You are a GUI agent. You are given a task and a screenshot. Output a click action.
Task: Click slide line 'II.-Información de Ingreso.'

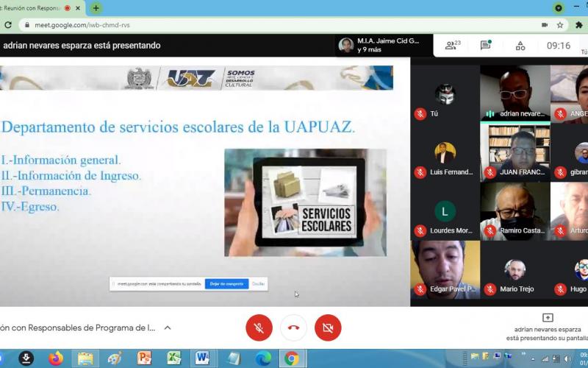pyautogui.click(x=71, y=176)
